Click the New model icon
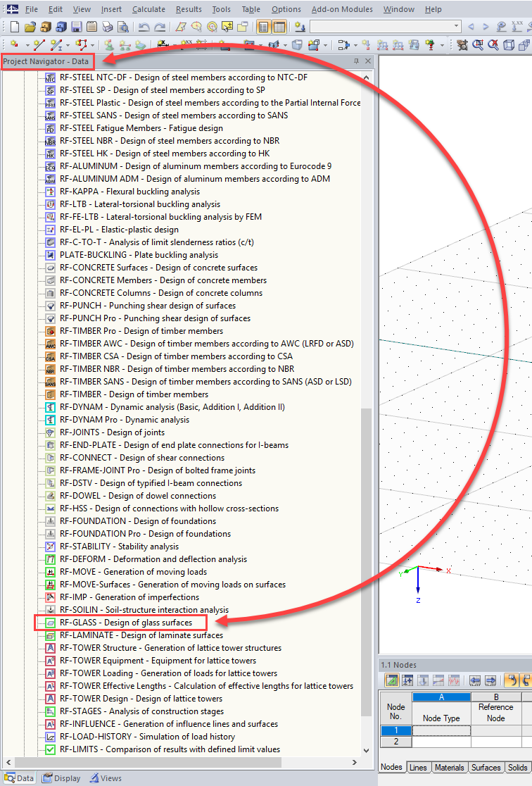The height and width of the screenshot is (786, 532). (15, 27)
